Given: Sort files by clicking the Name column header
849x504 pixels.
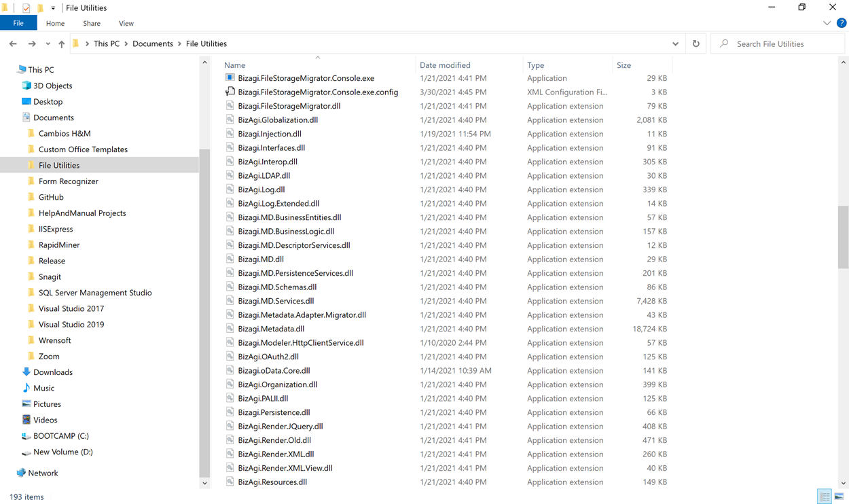Looking at the screenshot, I should coord(234,65).
